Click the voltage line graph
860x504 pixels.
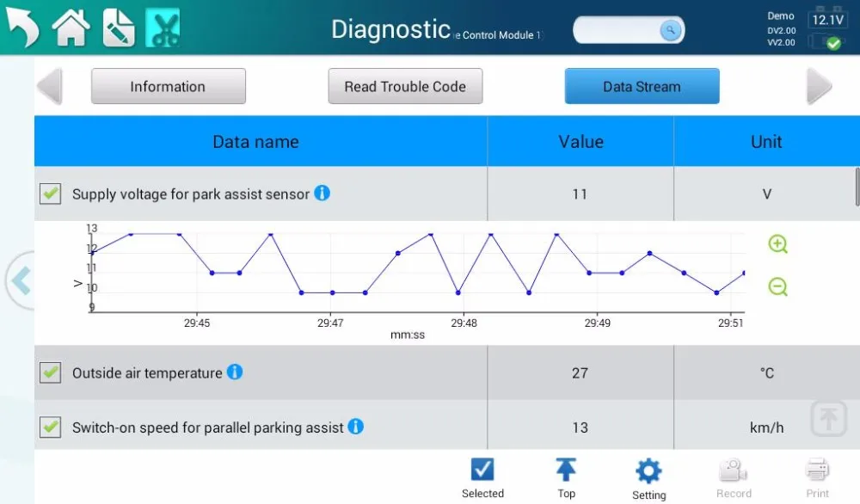pos(417,273)
